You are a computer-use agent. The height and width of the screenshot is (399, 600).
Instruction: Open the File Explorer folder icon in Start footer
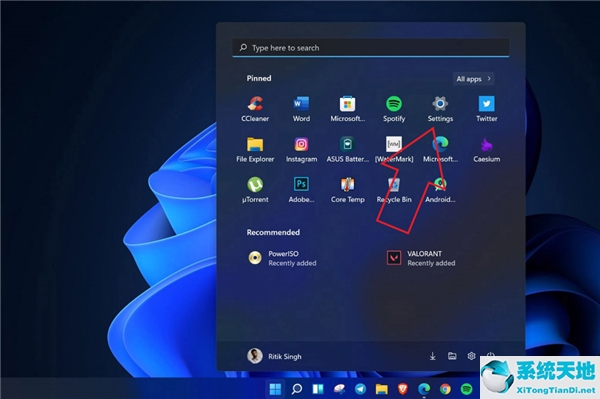click(x=452, y=356)
